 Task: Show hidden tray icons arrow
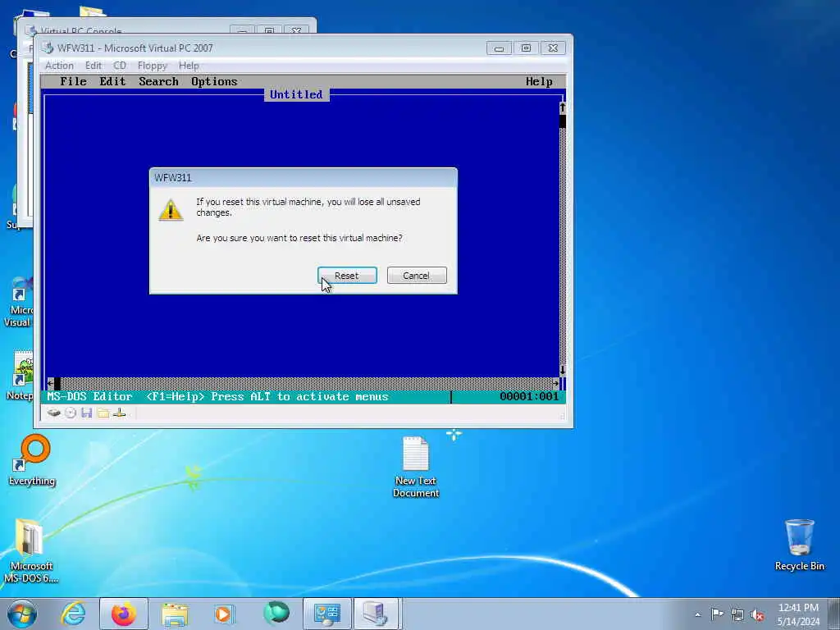coord(697,614)
